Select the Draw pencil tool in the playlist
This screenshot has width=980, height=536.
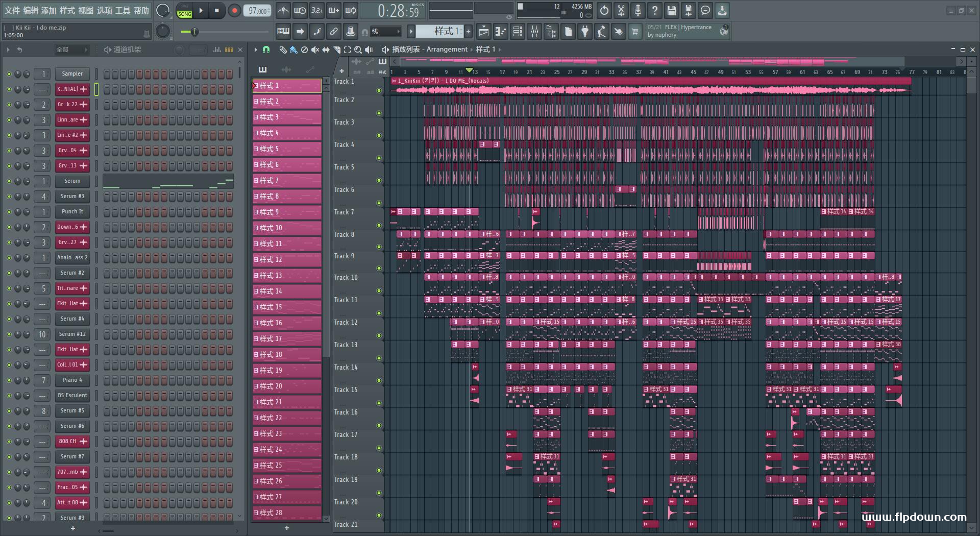[x=283, y=50]
